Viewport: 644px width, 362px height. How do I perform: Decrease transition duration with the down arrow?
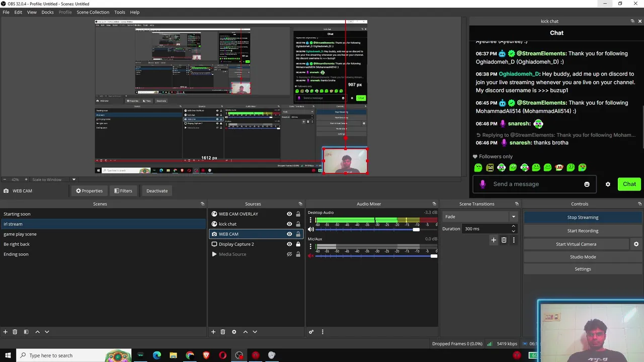click(513, 231)
